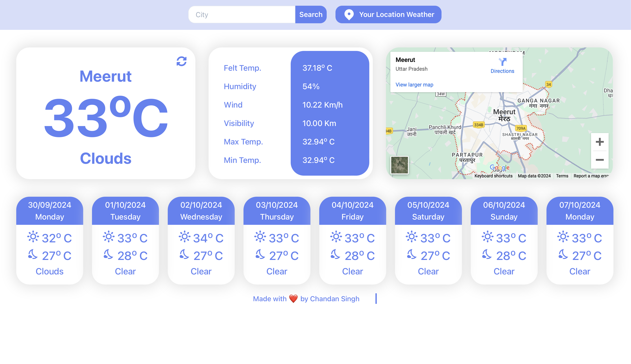Click moon icon on Tuesday card

(108, 254)
